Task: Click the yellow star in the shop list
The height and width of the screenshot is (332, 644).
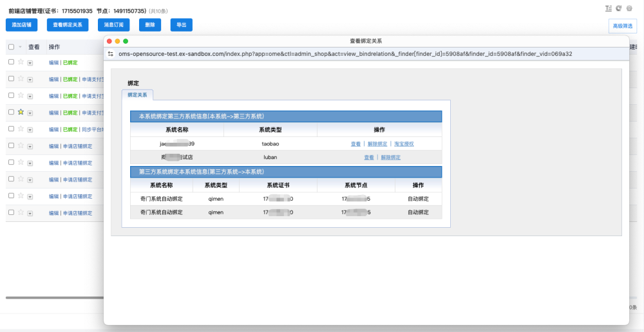Action: pyautogui.click(x=21, y=112)
